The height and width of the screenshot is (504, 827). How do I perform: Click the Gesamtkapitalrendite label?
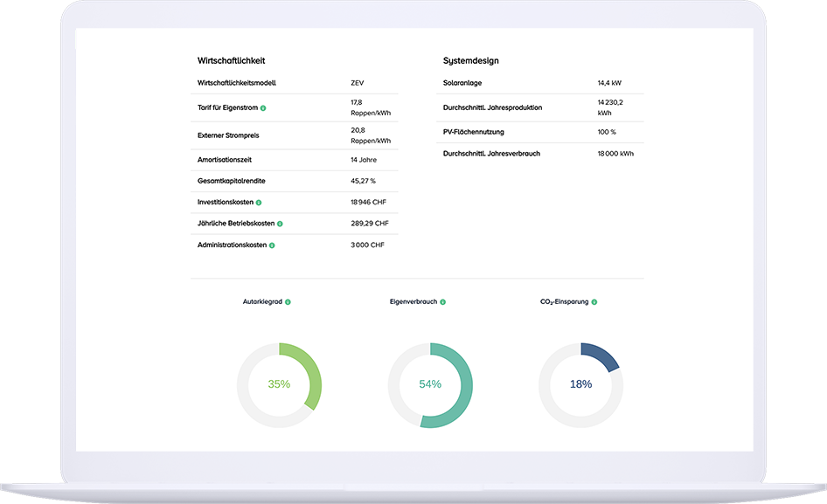231,181
